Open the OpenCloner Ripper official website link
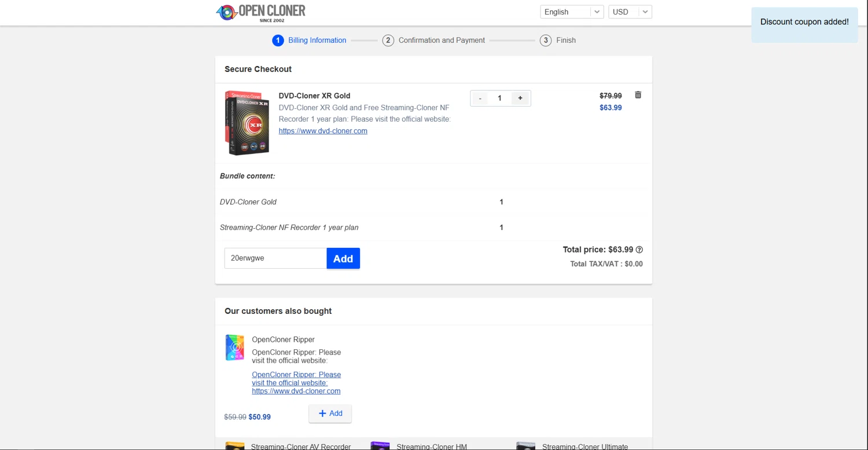This screenshot has height=450, width=868. [296, 383]
